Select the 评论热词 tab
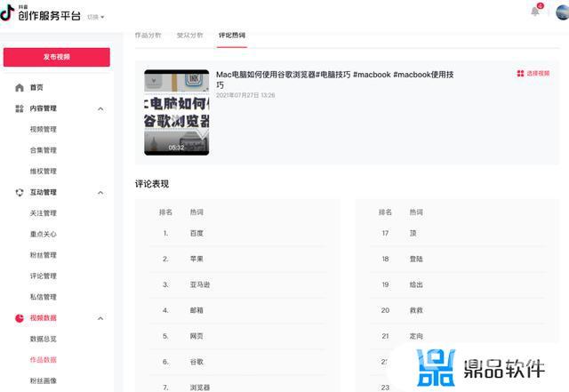The width and height of the screenshot is (569, 392). pyautogui.click(x=232, y=36)
